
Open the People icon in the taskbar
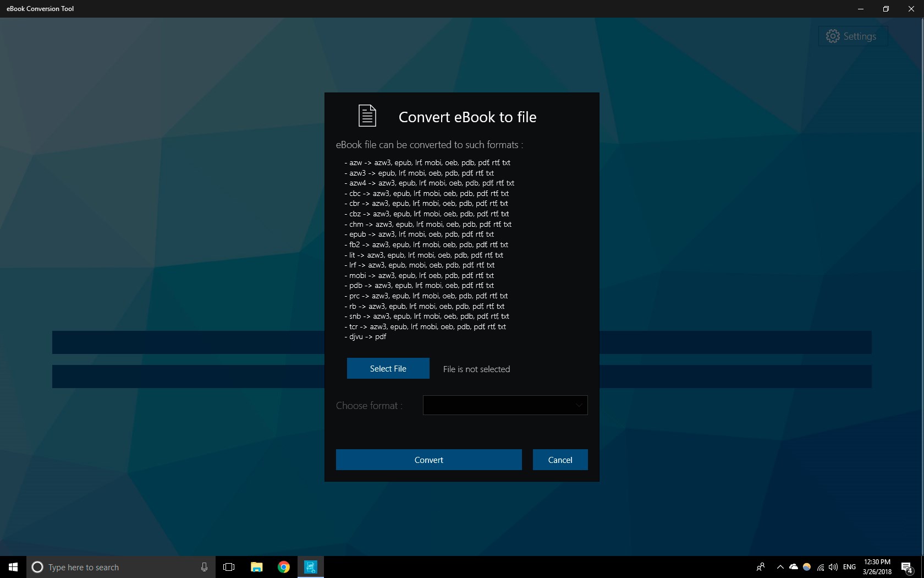click(761, 567)
